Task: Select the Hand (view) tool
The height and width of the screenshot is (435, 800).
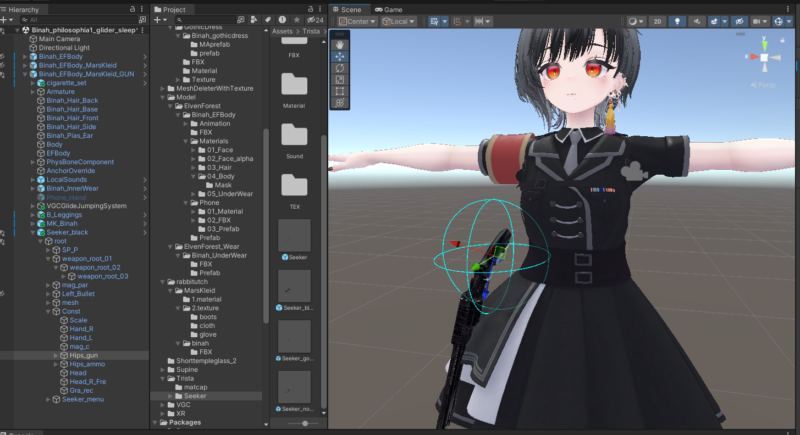Action: 339,45
